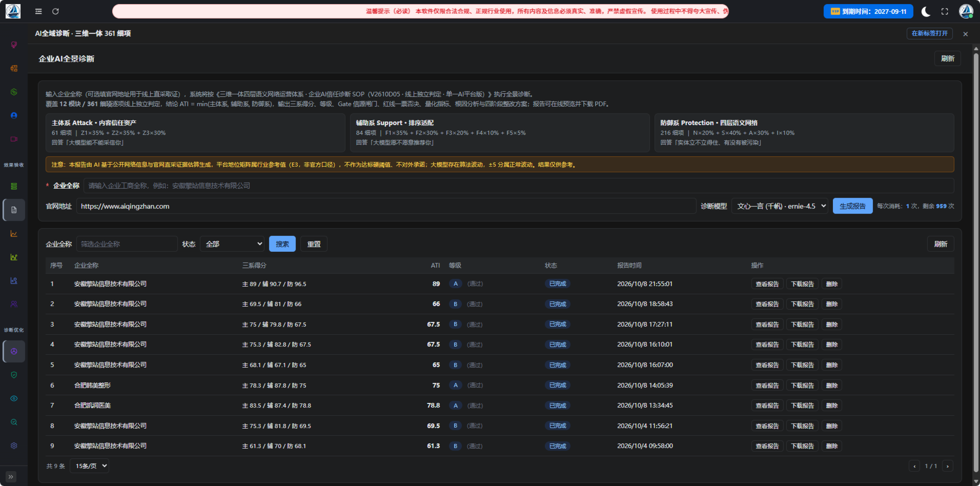
Task: Open the user avatar in the top-right corner
Action: click(x=965, y=11)
